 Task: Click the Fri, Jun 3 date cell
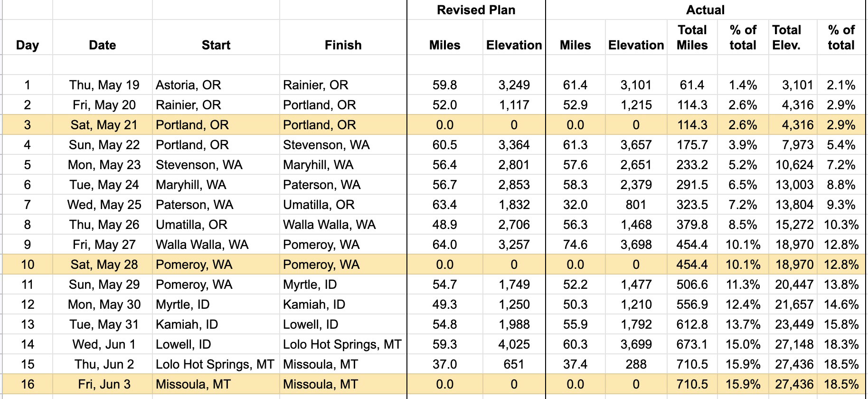(104, 384)
